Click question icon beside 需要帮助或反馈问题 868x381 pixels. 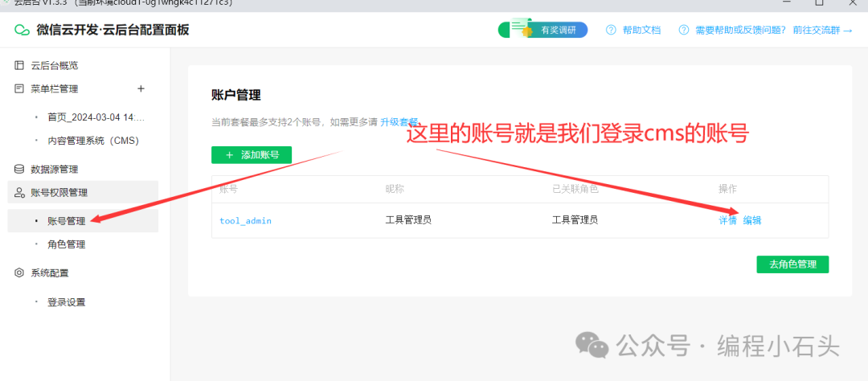tap(684, 30)
